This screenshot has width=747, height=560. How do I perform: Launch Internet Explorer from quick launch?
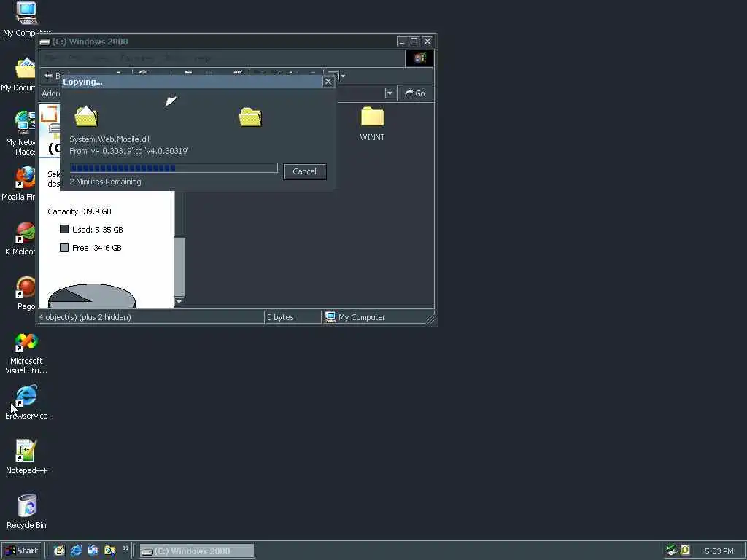76,551
